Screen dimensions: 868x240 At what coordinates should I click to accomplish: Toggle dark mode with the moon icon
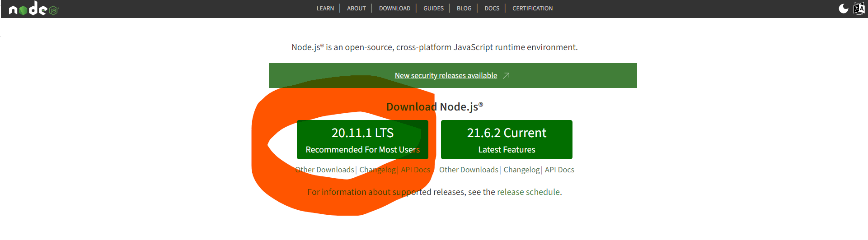point(843,9)
